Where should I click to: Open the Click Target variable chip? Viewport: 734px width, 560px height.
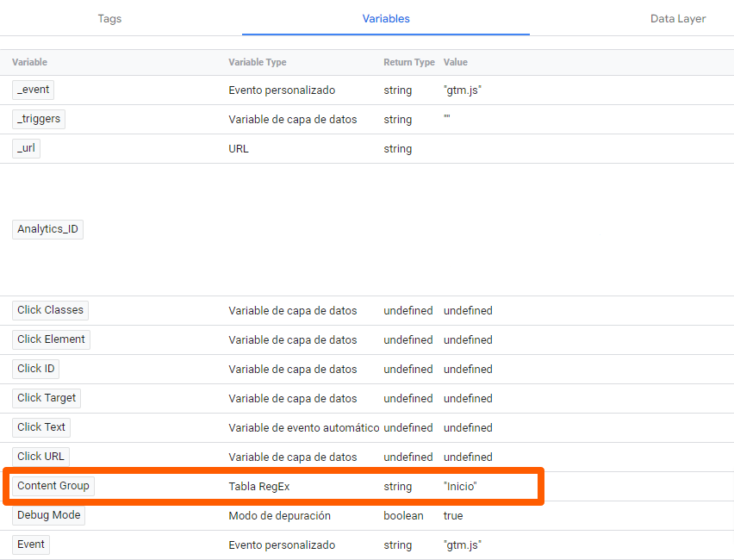point(47,398)
